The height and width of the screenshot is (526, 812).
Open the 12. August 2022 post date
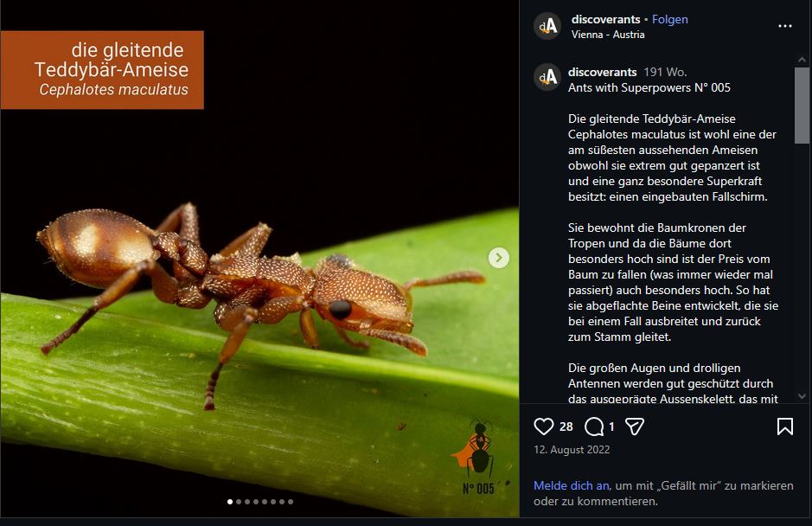572,450
